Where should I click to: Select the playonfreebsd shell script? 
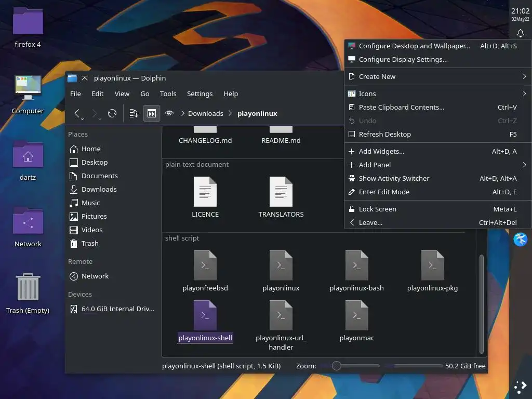tap(205, 271)
